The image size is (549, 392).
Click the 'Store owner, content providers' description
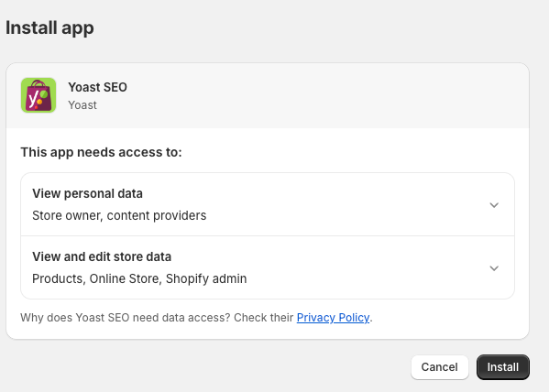pyautogui.click(x=119, y=215)
